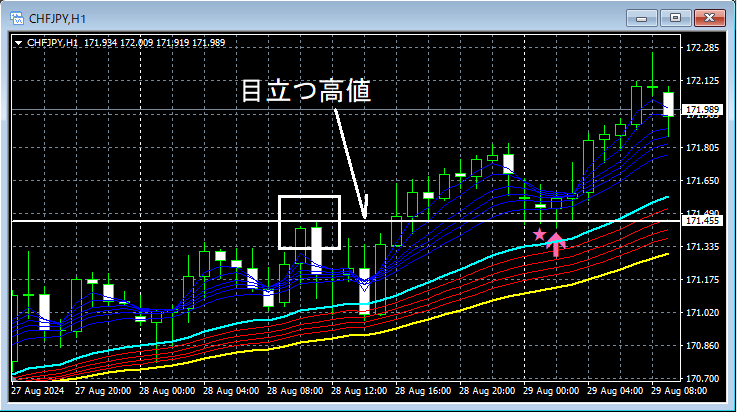Image resolution: width=738 pixels, height=412 pixels.
Task: Click price scale value 170.860
Action: pyautogui.click(x=702, y=346)
